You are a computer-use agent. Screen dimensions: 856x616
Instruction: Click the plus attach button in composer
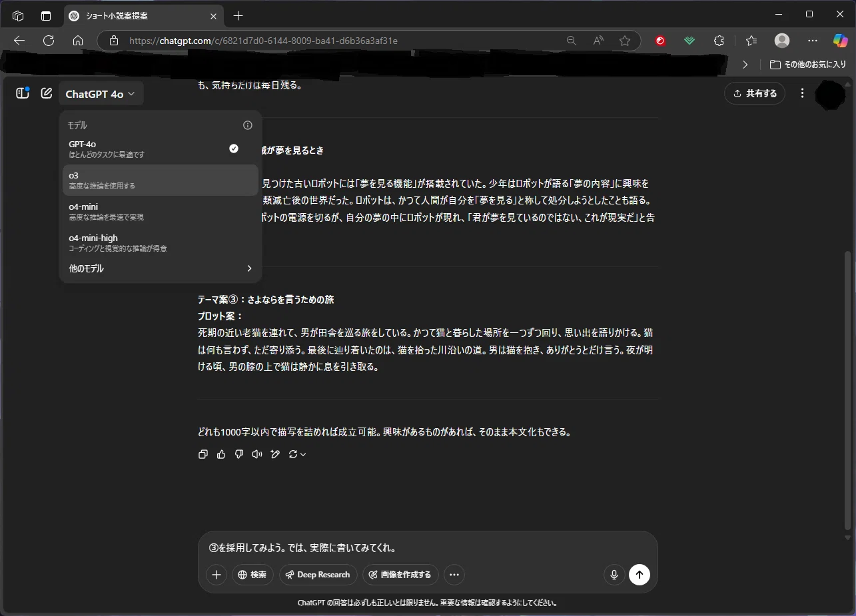pyautogui.click(x=216, y=575)
